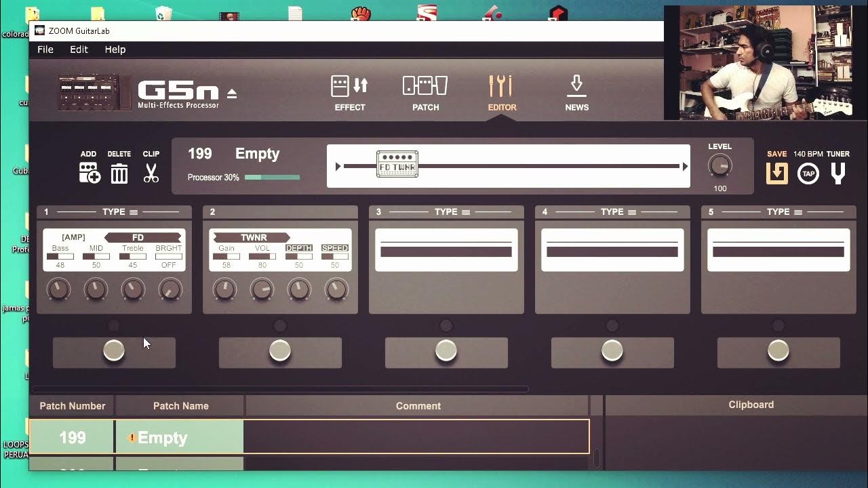Click the TAP tempo button
The width and height of the screenshot is (868, 488).
click(x=808, y=174)
